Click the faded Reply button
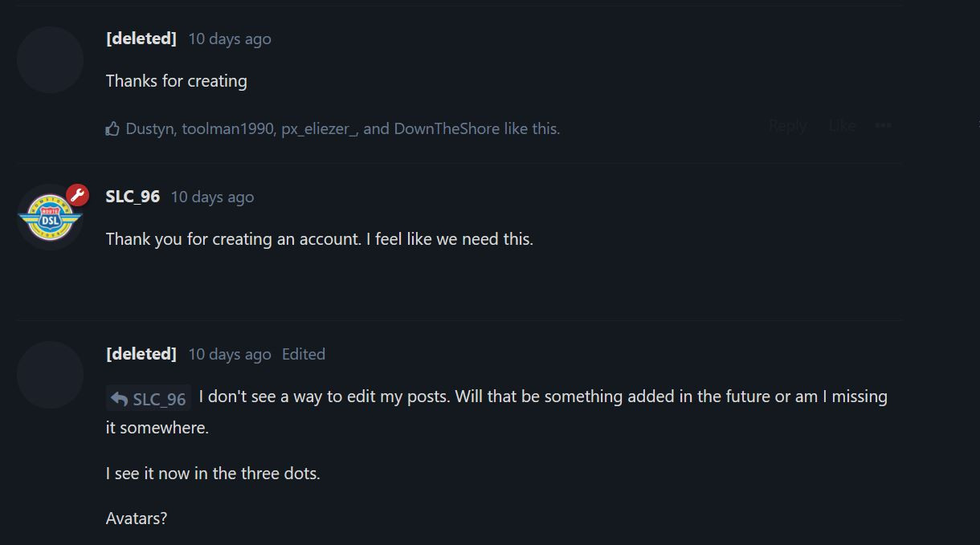 (x=787, y=126)
